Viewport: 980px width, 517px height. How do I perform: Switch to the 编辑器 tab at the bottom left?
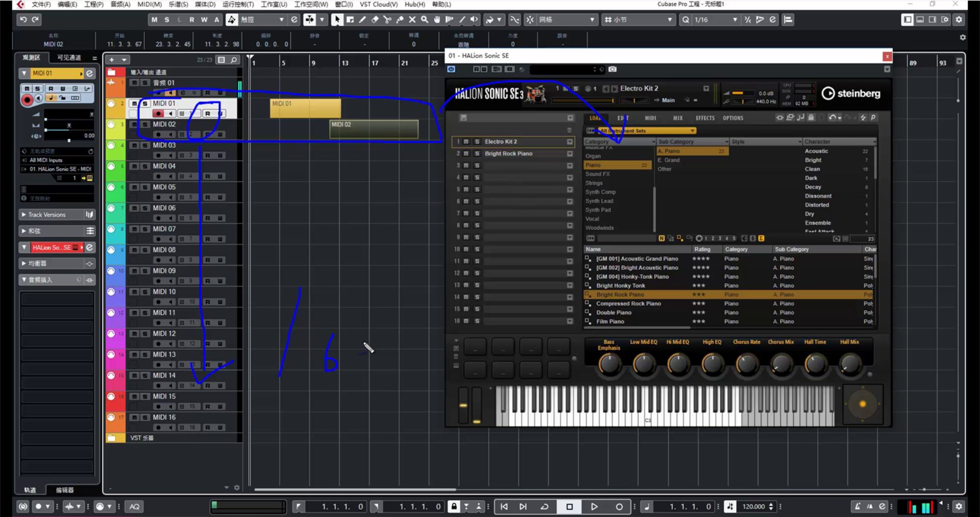pos(65,490)
